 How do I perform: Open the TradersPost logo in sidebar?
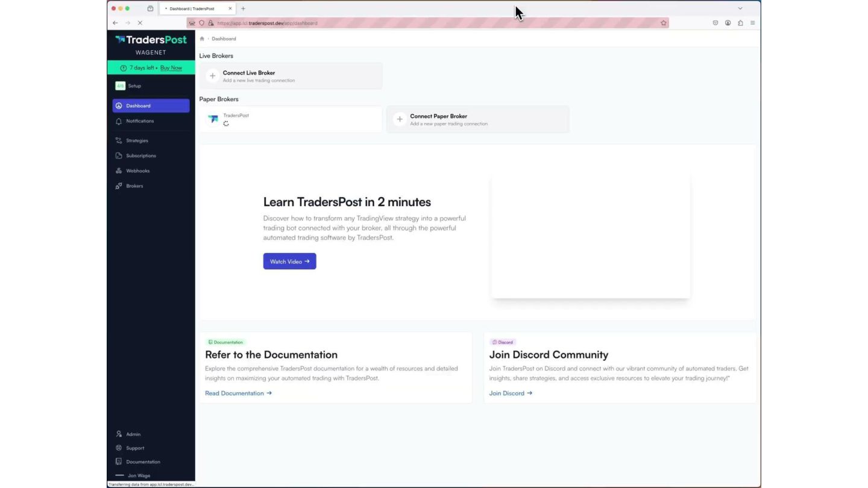tap(151, 40)
